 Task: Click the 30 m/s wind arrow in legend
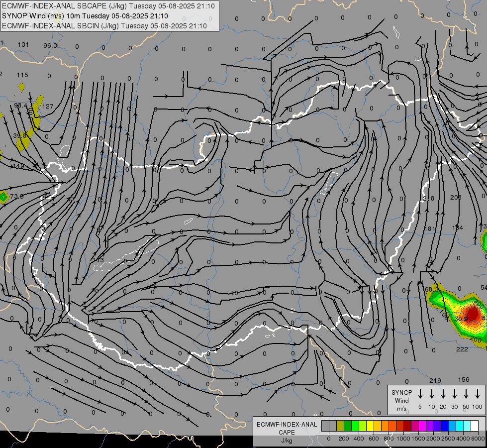coord(454,393)
